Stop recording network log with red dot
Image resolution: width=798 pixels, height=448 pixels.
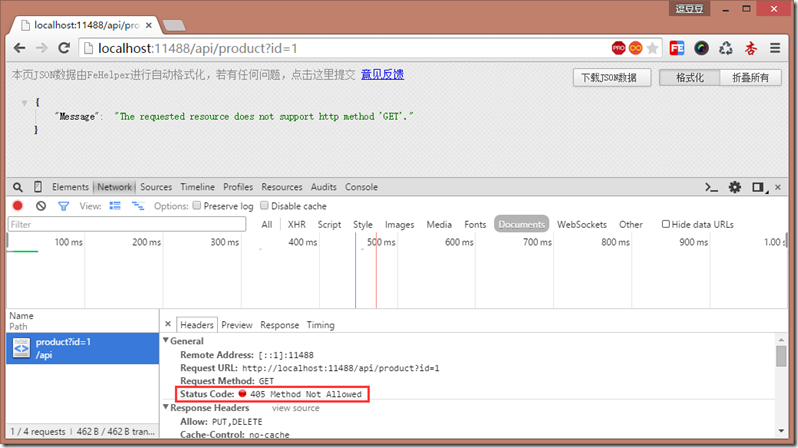pyautogui.click(x=18, y=206)
